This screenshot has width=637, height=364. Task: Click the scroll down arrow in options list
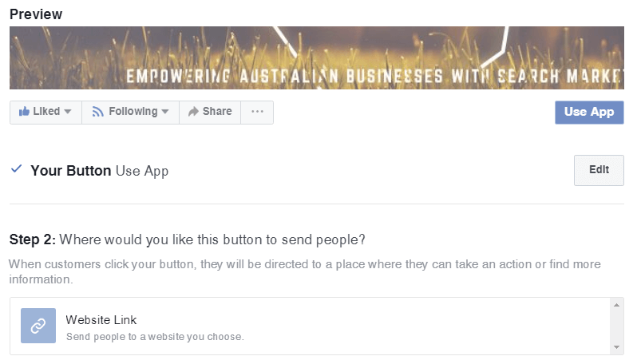coord(617,347)
